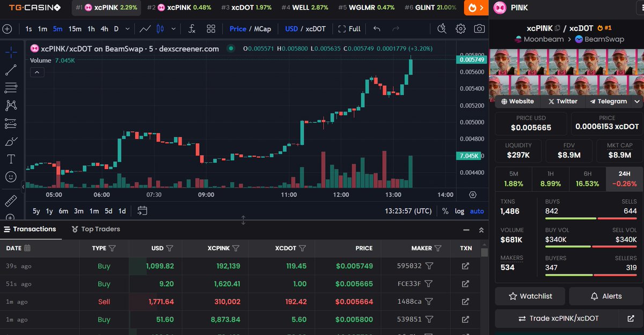Image resolution: width=644 pixels, height=335 pixels.
Task: Open the token Twitter link
Action: (x=562, y=101)
